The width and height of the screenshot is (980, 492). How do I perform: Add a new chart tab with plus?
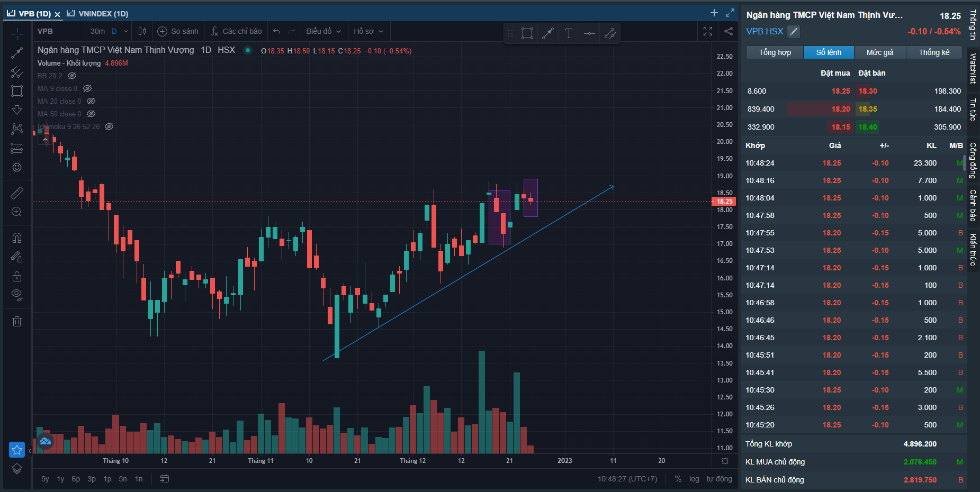[714, 13]
